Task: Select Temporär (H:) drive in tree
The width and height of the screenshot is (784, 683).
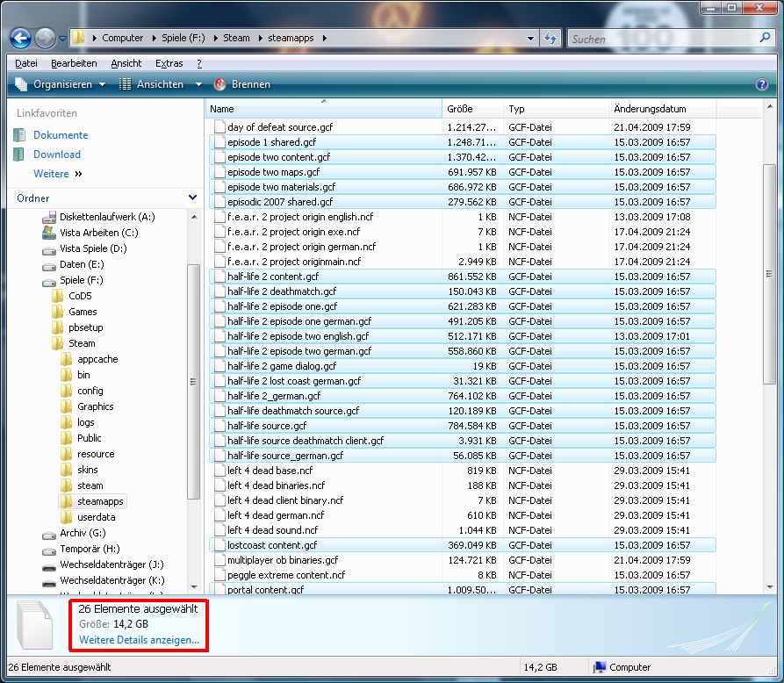Action: pyautogui.click(x=90, y=549)
